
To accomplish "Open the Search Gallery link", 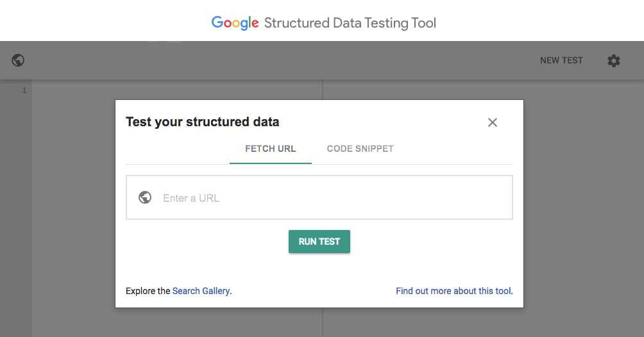I will pyautogui.click(x=201, y=291).
